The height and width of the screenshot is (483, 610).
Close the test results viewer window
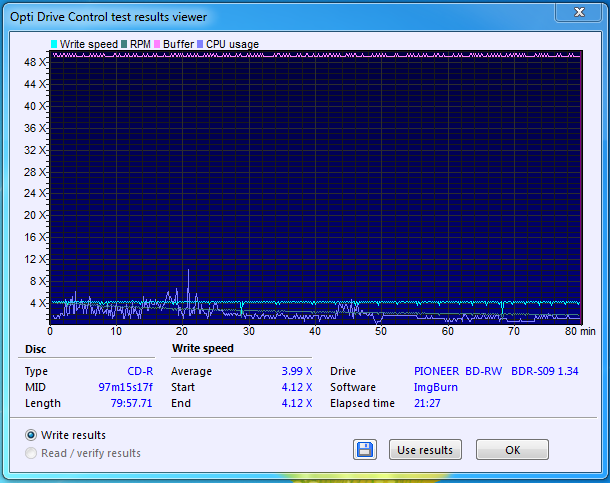[x=579, y=12]
